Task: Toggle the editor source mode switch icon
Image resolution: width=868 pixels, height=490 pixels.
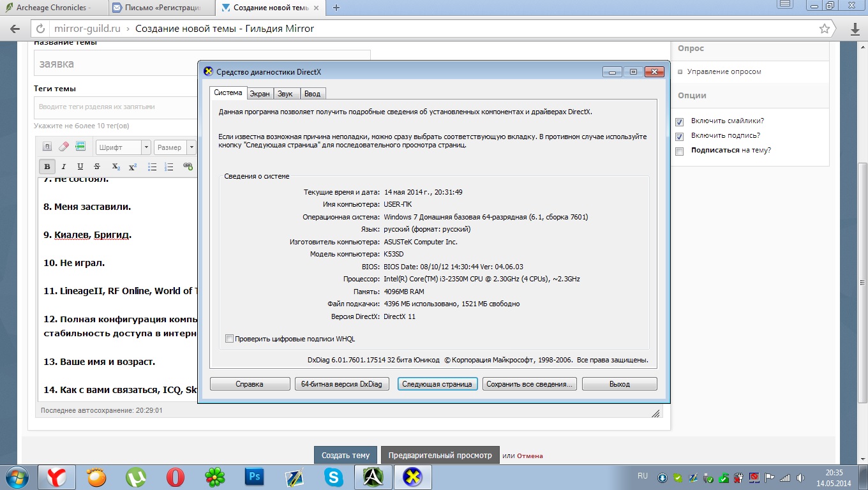Action: (x=47, y=147)
